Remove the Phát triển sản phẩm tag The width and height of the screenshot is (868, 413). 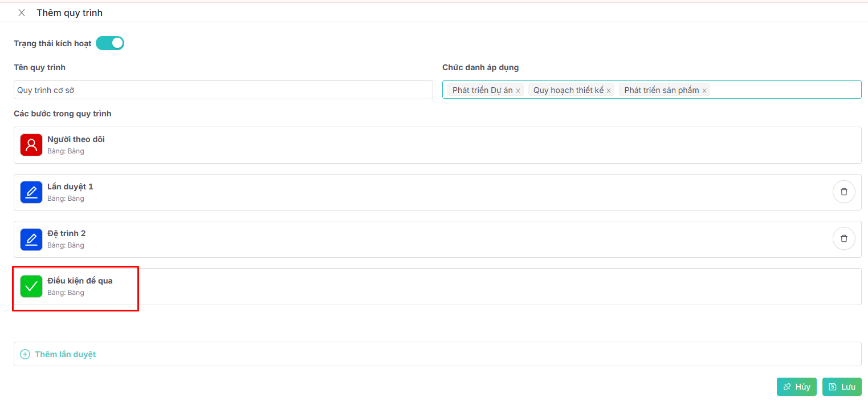pyautogui.click(x=704, y=91)
